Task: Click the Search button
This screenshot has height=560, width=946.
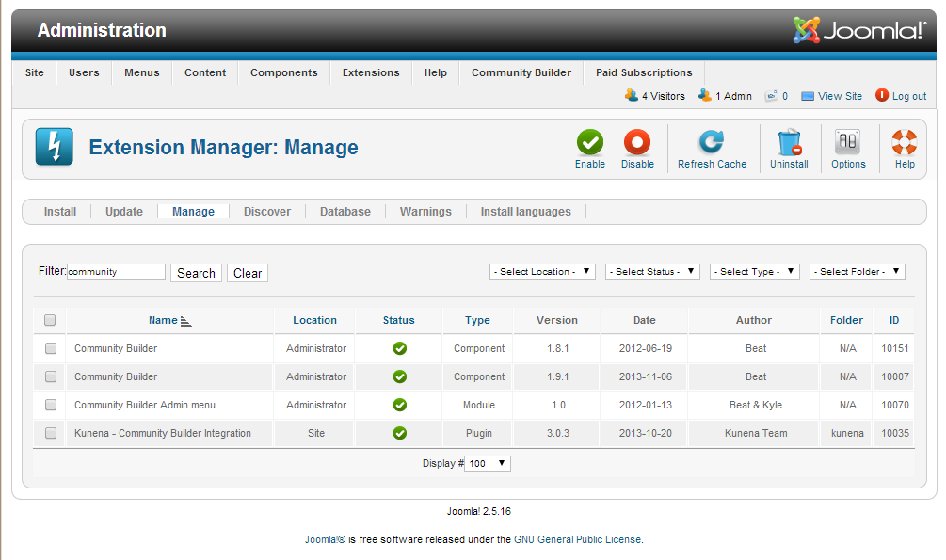Action: pos(196,273)
